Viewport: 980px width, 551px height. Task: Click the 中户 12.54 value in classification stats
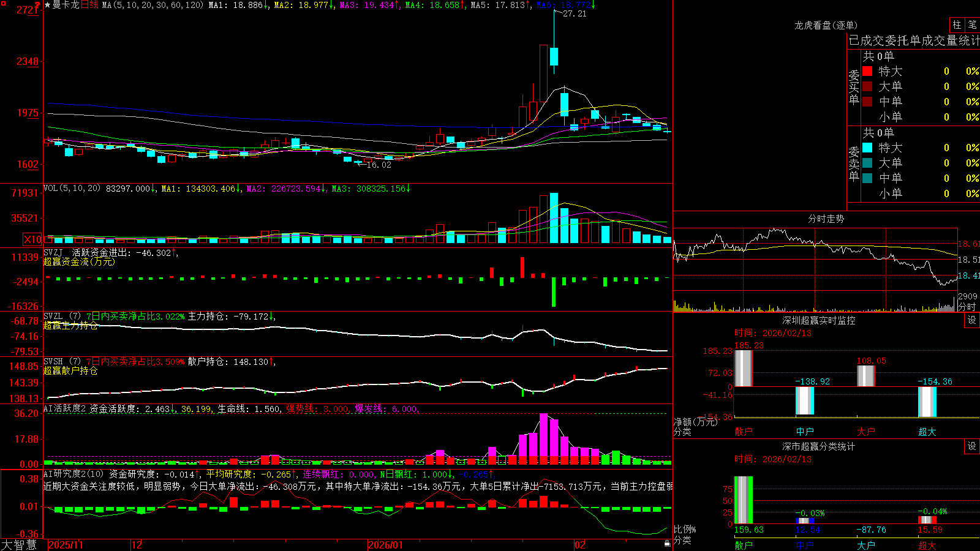tap(808, 530)
